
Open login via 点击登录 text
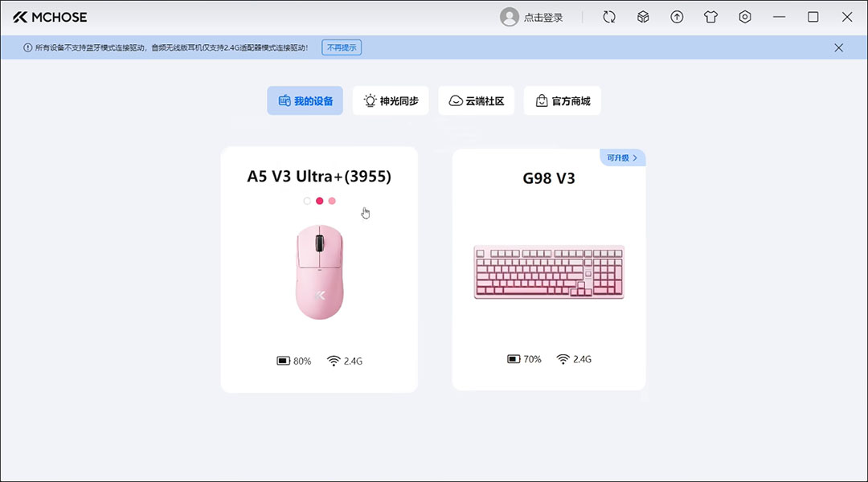(543, 18)
